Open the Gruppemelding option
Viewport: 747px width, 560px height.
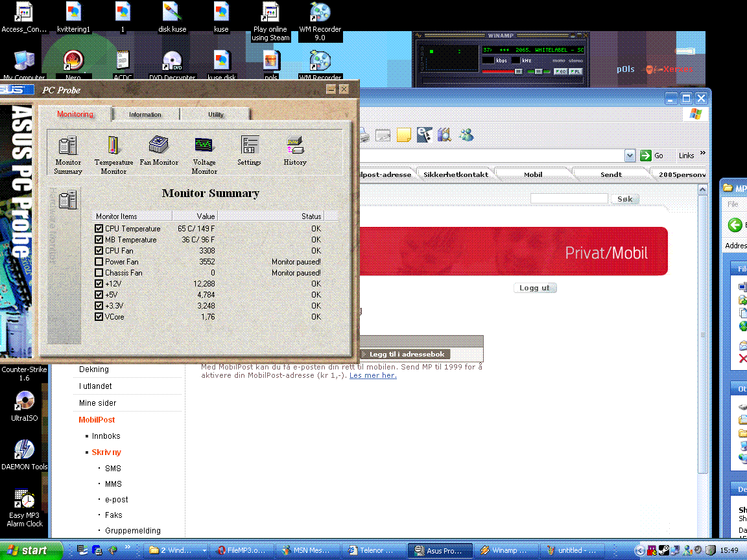pos(133,530)
